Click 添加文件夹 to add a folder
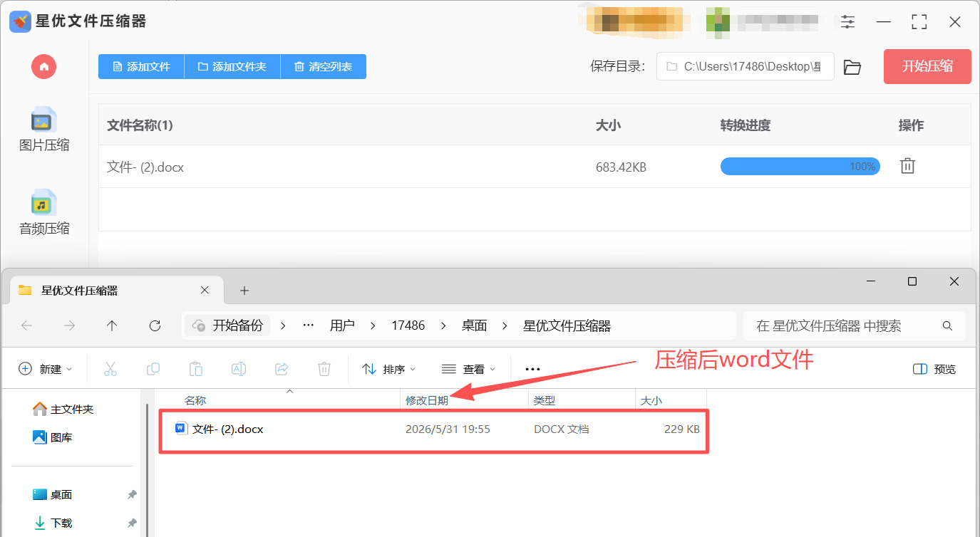This screenshot has width=980, height=537. tap(232, 66)
